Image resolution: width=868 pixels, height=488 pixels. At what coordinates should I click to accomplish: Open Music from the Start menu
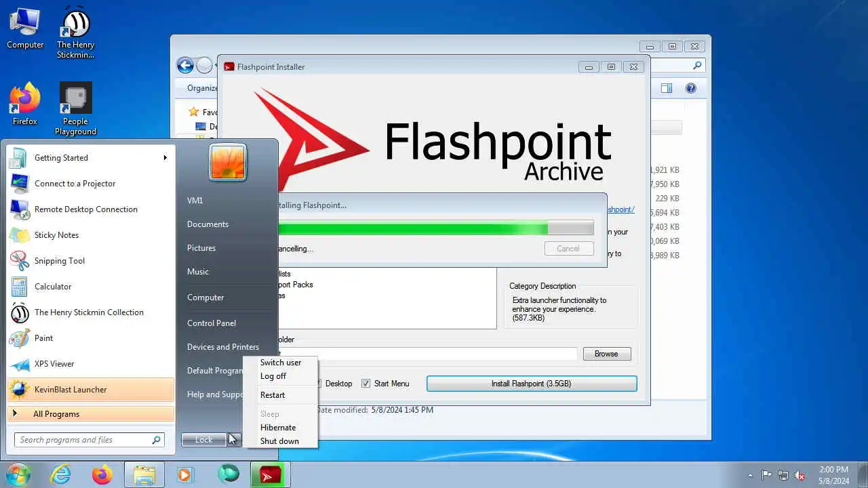tap(198, 272)
